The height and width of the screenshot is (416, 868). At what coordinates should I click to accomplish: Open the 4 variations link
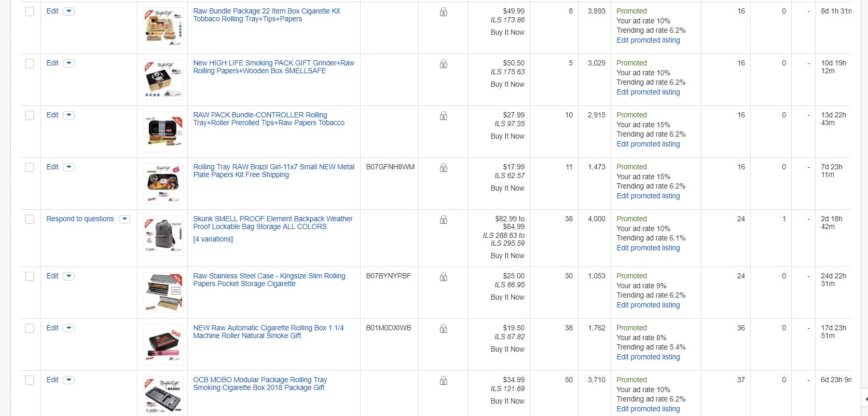pos(213,239)
